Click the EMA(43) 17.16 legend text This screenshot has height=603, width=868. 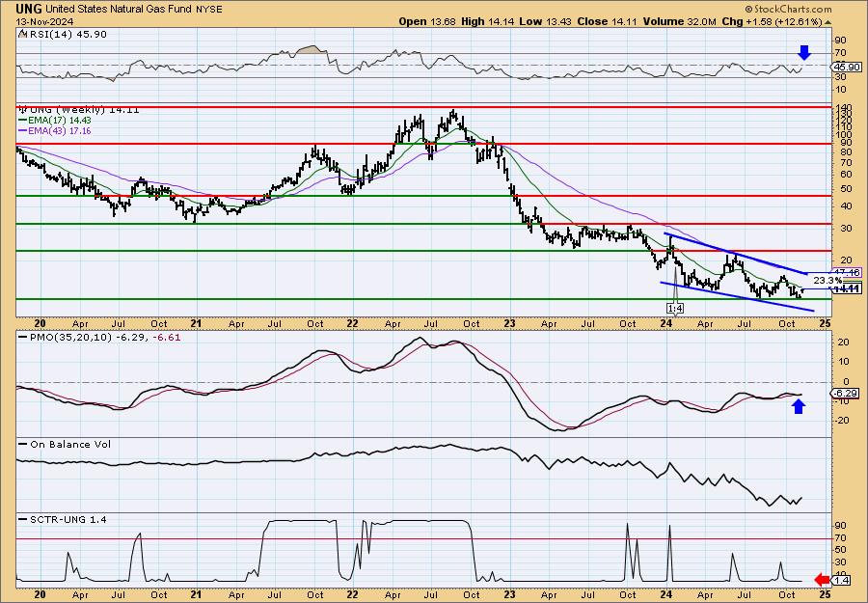59,131
